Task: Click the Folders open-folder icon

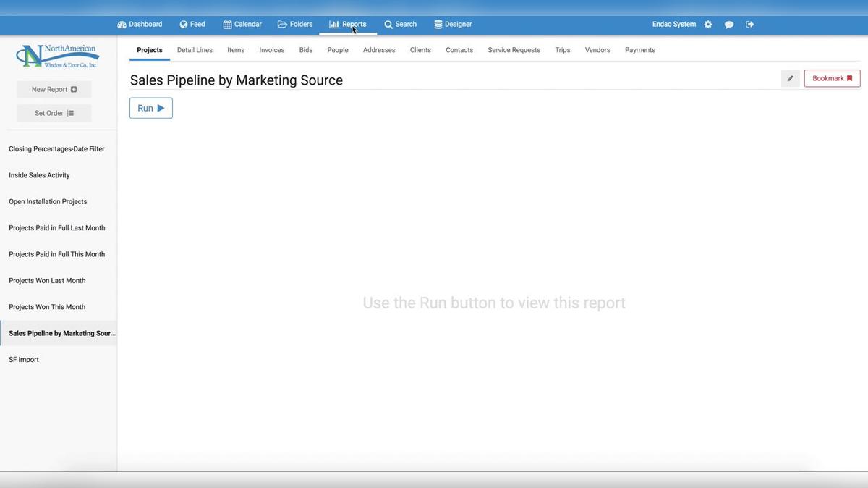Action: [282, 24]
